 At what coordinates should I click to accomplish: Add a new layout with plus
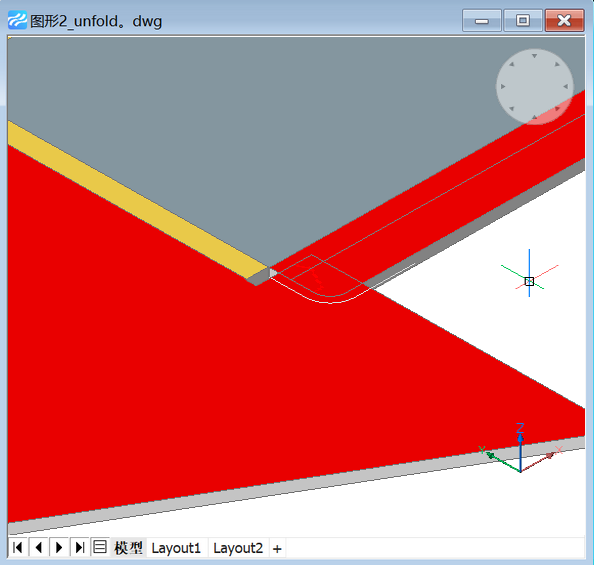[277, 549]
